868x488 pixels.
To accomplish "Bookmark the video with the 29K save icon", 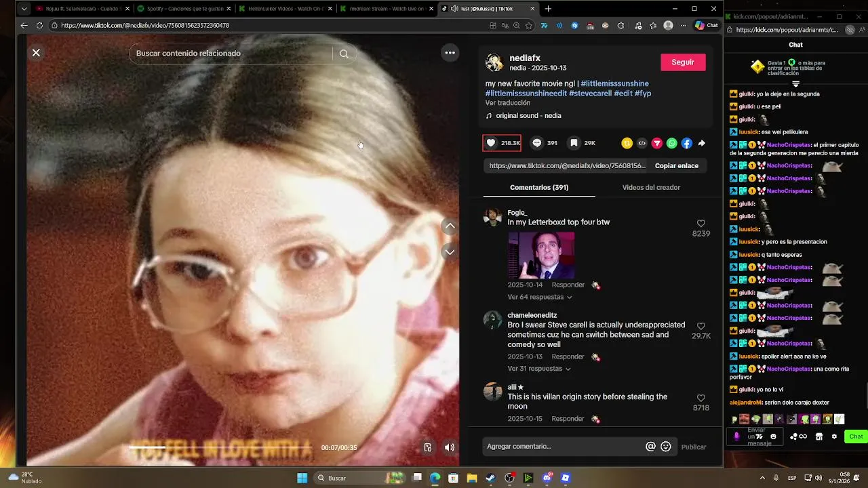I will point(574,143).
